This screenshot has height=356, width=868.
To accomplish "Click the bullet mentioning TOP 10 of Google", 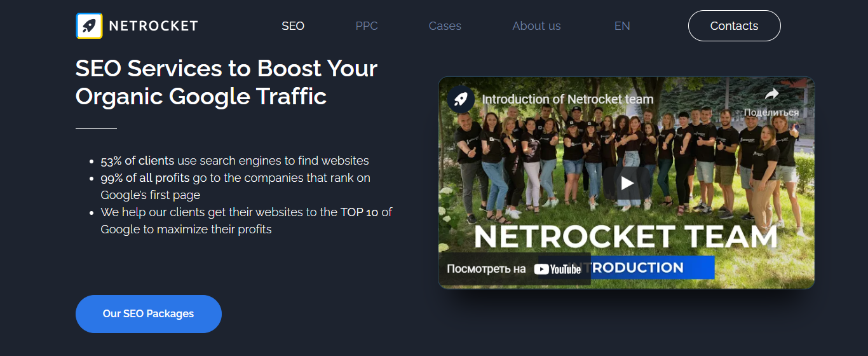I will [x=246, y=221].
